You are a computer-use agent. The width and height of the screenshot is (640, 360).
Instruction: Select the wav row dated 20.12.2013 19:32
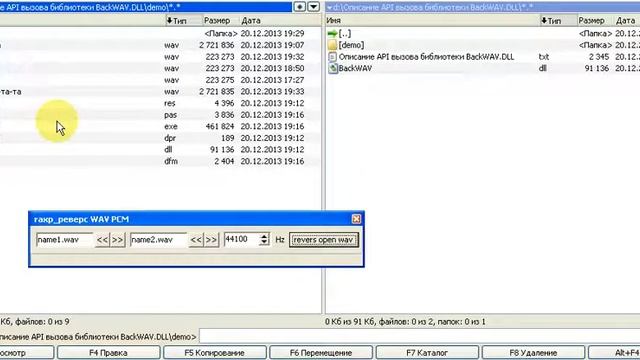click(x=160, y=57)
